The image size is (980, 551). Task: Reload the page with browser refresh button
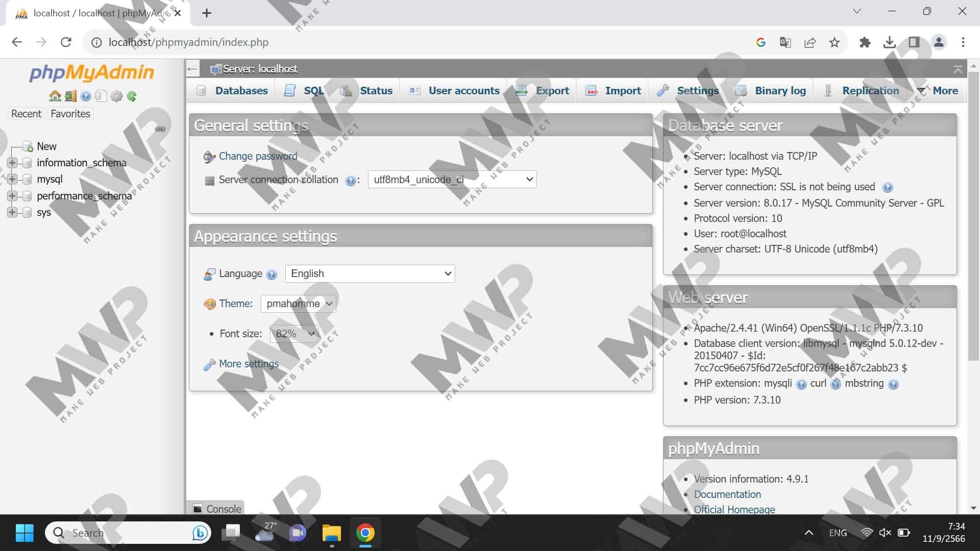tap(66, 42)
